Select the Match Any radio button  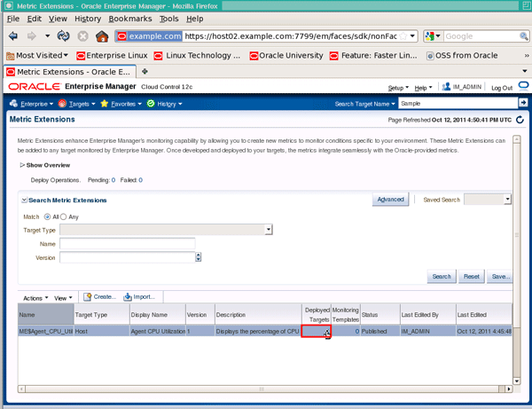(64, 216)
